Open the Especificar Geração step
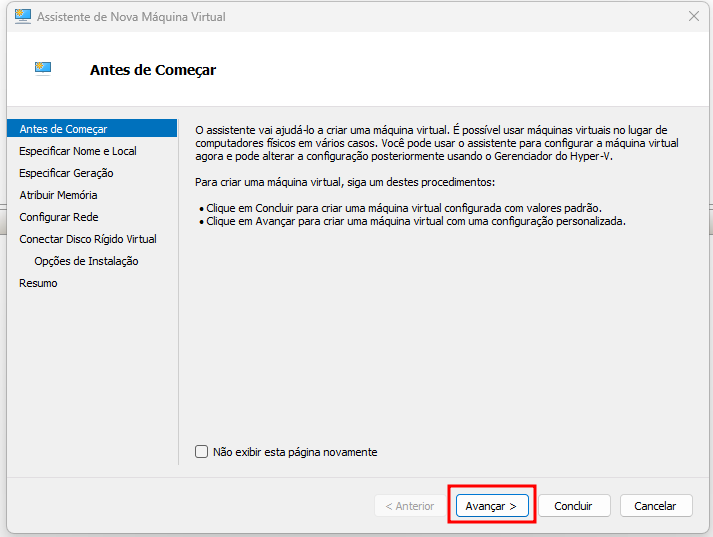Viewport: 713px width, 537px height. (x=66, y=173)
